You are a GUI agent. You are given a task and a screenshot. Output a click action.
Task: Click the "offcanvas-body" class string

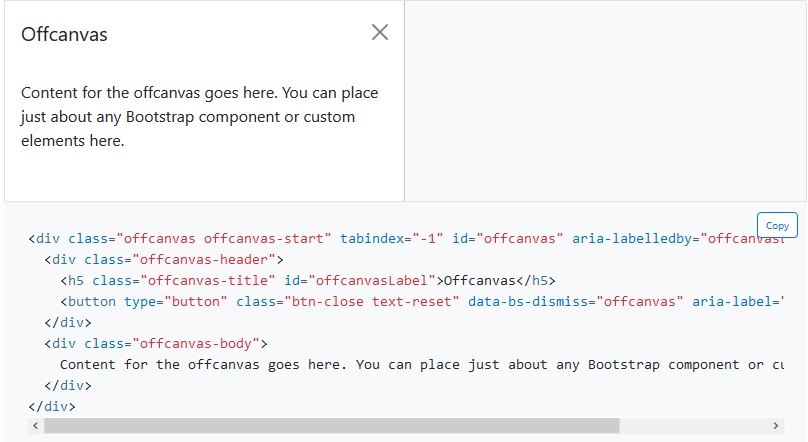click(x=200, y=343)
